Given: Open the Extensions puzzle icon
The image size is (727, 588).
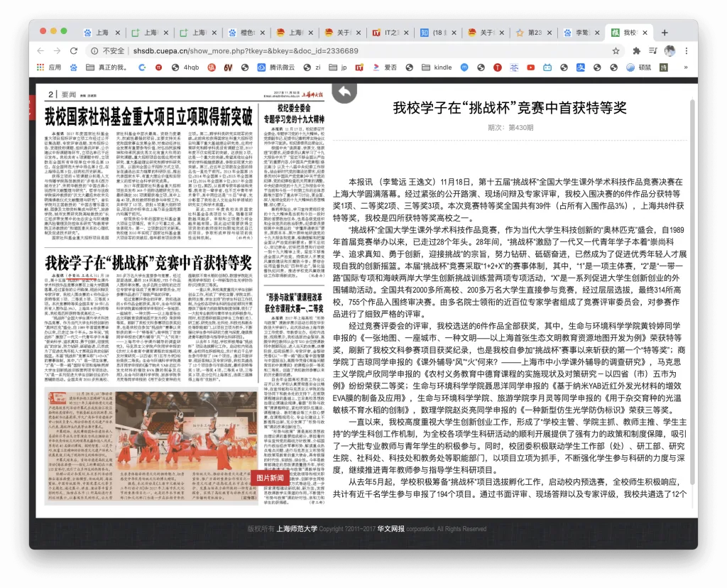Looking at the screenshot, I should 637,50.
